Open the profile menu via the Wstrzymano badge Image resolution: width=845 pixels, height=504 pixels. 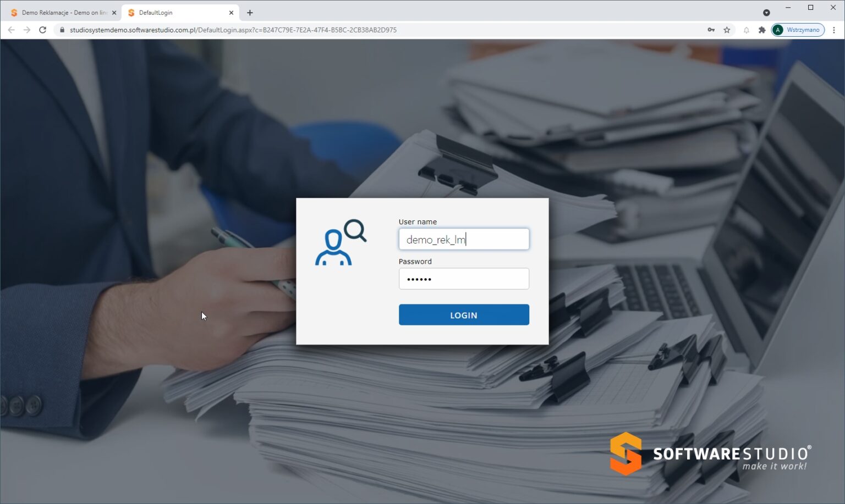point(803,30)
